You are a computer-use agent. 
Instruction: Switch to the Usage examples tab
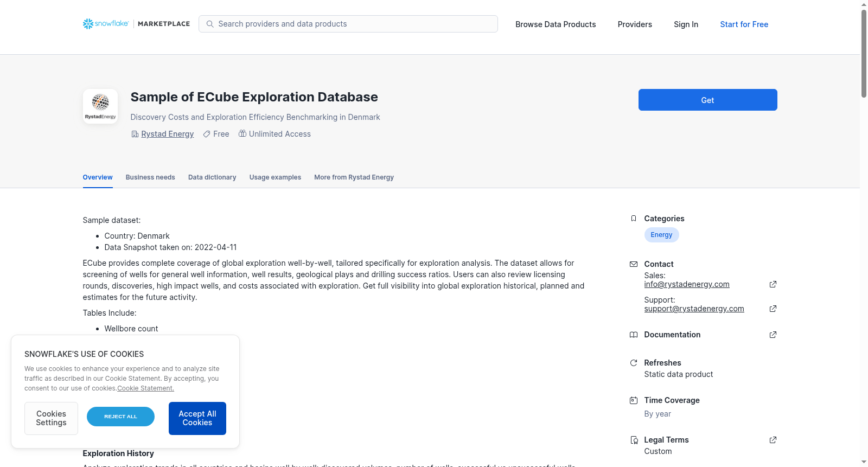point(275,177)
